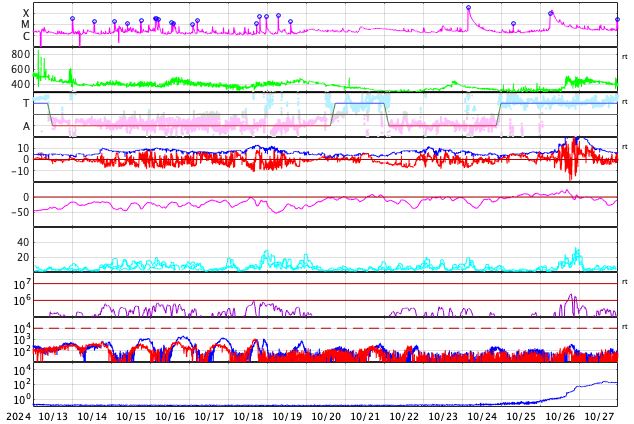Select the tallest X-class flare marker before 10/24

[x=468, y=8]
